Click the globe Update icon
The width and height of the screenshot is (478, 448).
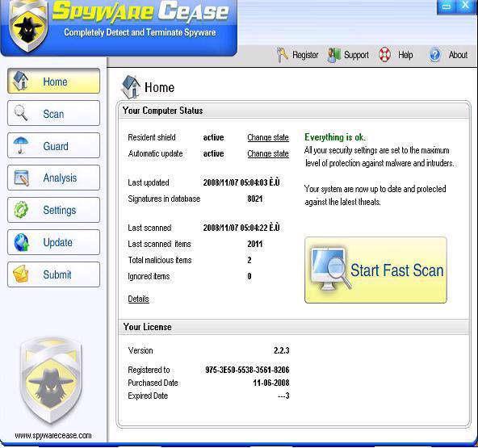tap(22, 242)
